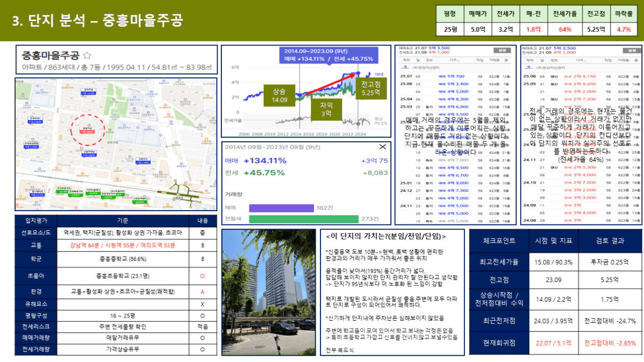Click the 매매 4억 6,000 transaction row
644x362 pixels.
(x=456, y=106)
